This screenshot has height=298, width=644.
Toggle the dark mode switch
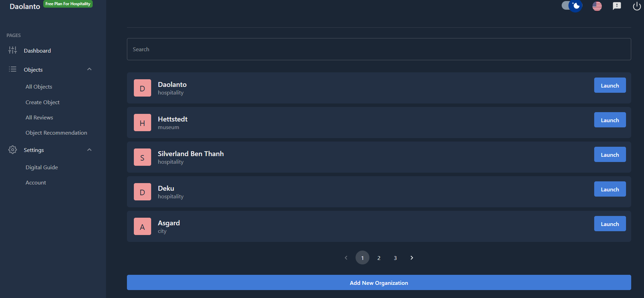[572, 6]
